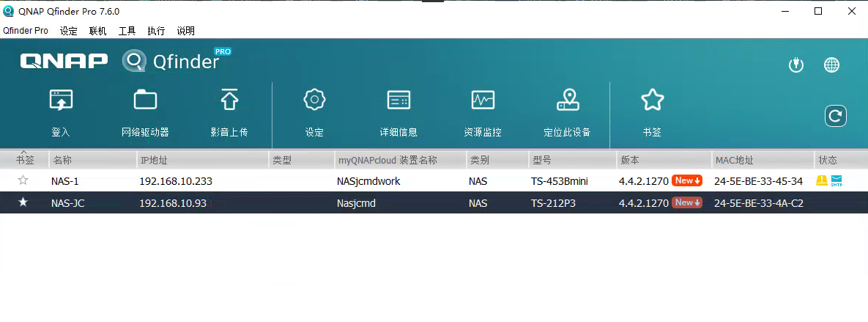Click IP address 192.168.10.233
This screenshot has height=322, width=868.
[x=176, y=181]
